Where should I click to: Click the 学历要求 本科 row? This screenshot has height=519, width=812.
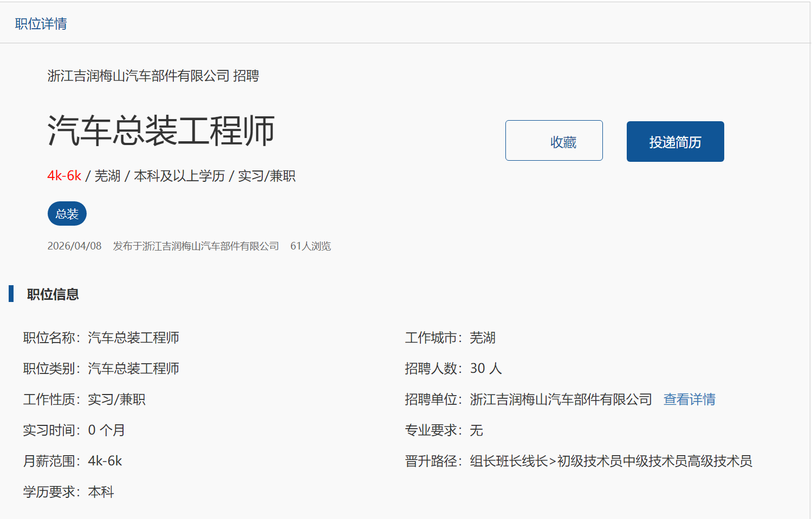69,492
